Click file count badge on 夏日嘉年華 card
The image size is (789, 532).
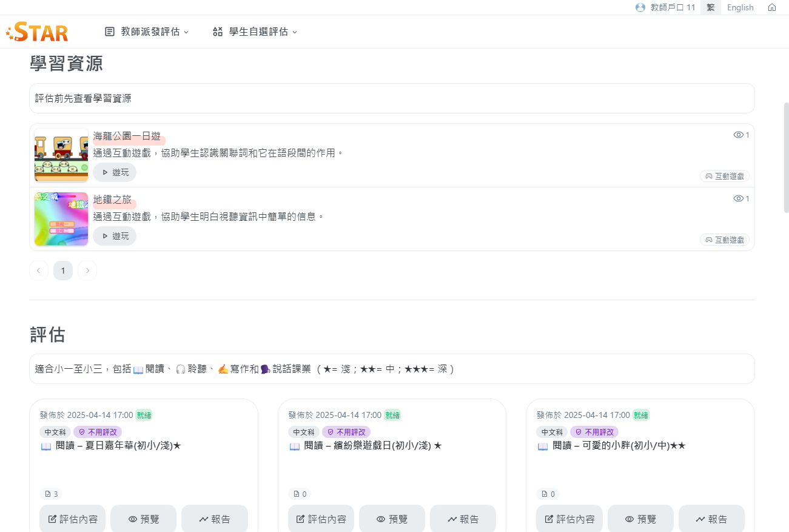(x=51, y=494)
